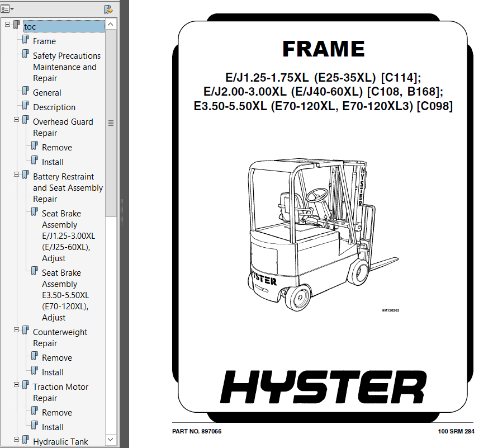Select Install under Traction Motor Repair
Viewport: 493px width, 448px height.
click(x=53, y=427)
